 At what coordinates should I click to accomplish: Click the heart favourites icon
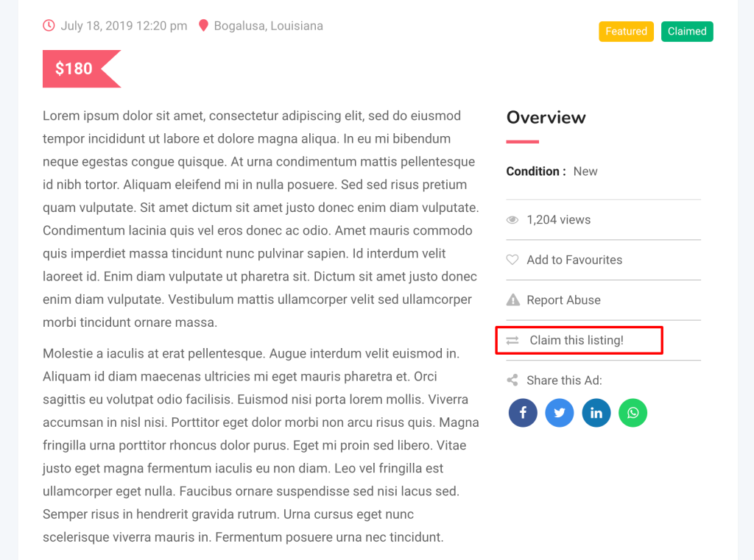[x=512, y=260]
